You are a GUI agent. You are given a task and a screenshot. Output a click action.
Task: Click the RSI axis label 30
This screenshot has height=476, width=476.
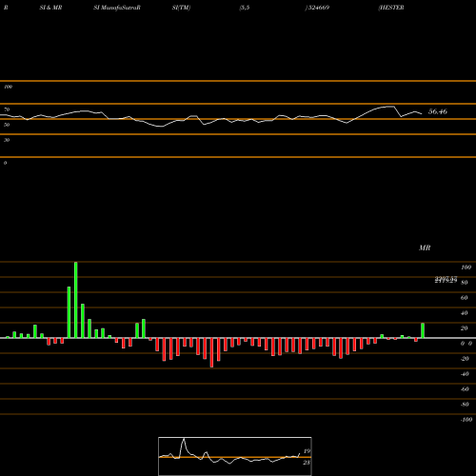tap(7, 140)
